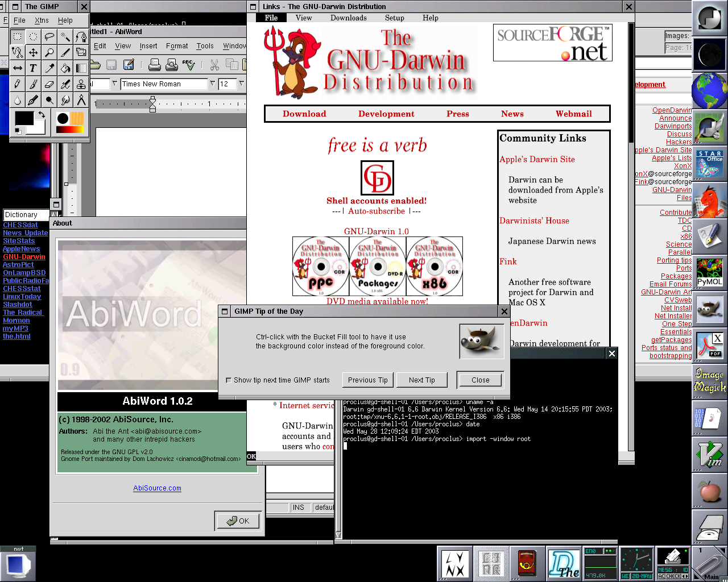Close the GIMP Tip of the Day dialog
Viewport: 728px width, 582px height.
[481, 380]
